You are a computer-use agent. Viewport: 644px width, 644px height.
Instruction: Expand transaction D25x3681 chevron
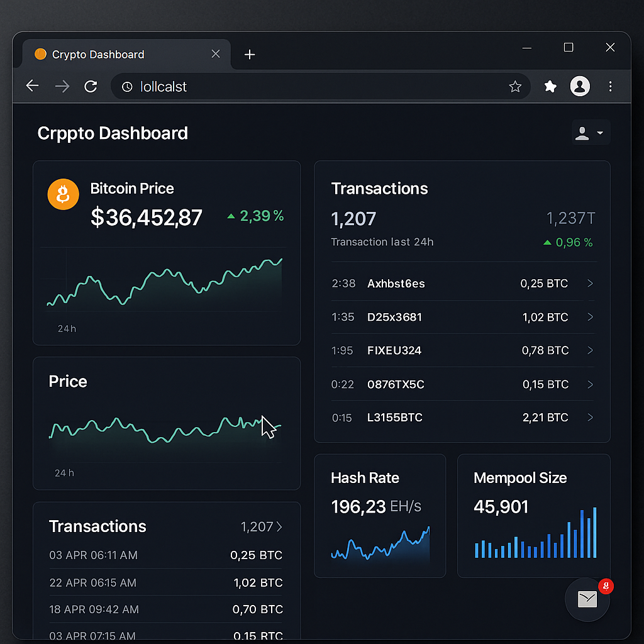[590, 317]
